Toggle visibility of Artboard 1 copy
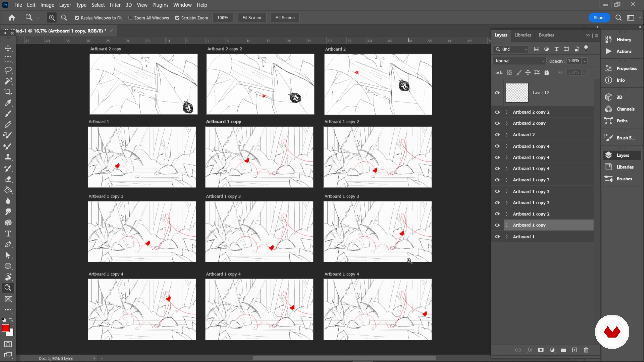 [497, 225]
